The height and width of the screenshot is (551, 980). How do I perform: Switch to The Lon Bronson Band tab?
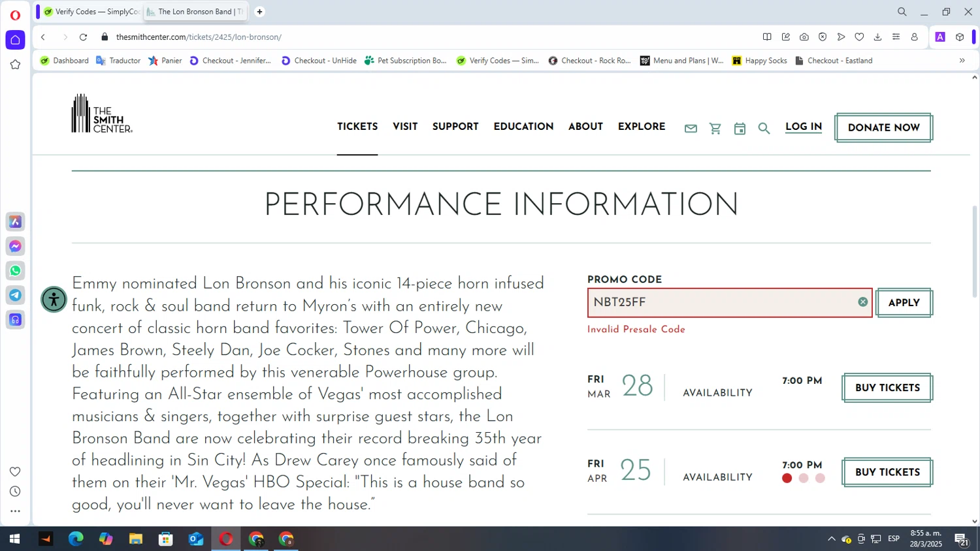point(195,12)
